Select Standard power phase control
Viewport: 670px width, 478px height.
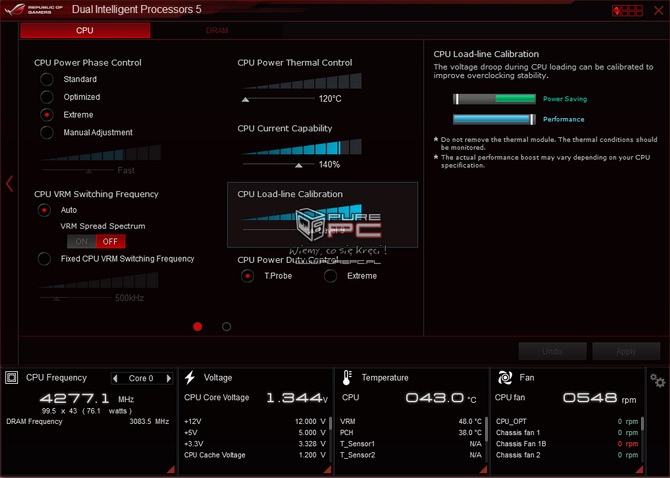47,79
